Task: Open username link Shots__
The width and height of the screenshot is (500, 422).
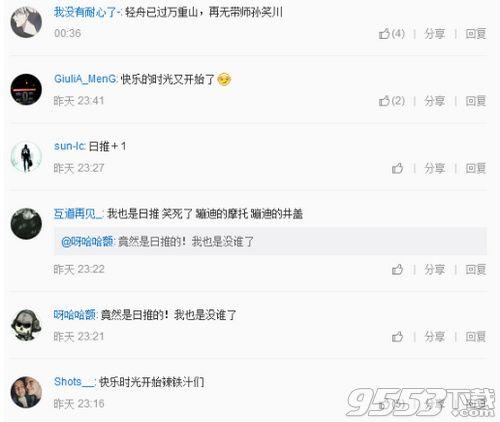Action: pyautogui.click(x=74, y=382)
